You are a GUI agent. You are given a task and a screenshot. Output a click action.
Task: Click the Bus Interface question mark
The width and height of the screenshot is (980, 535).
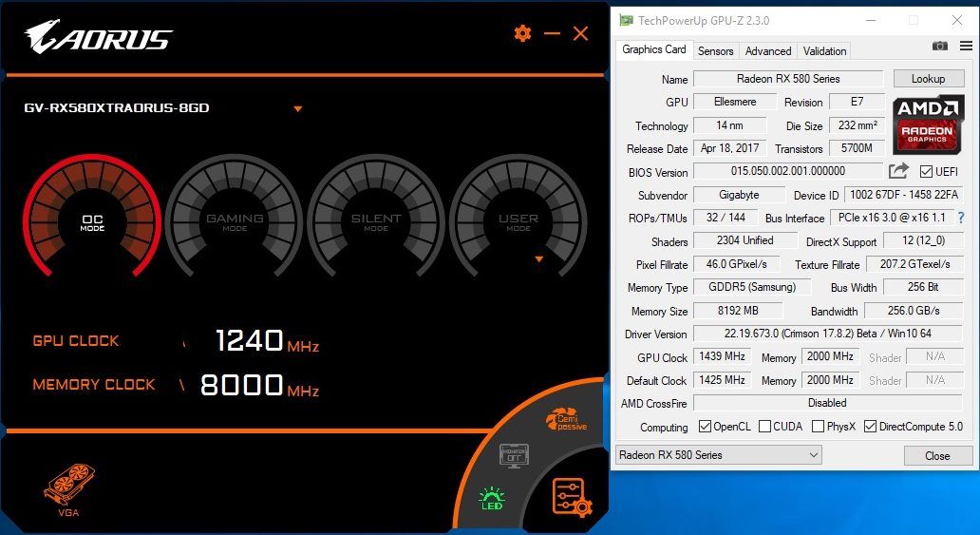coord(961,218)
